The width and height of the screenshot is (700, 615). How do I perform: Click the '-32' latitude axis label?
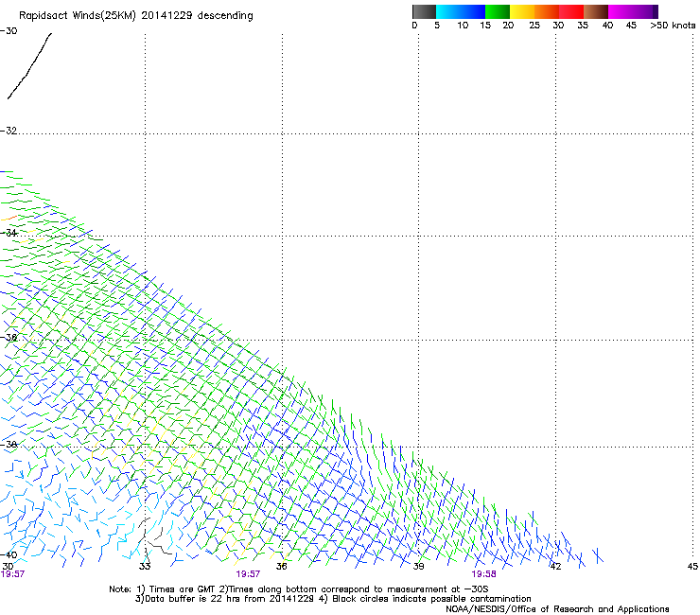pos(9,131)
